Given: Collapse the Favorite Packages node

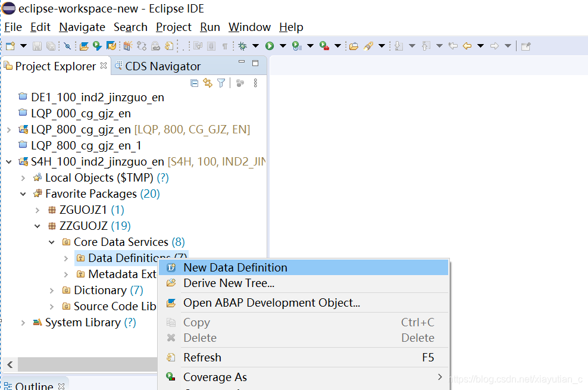Looking at the screenshot, I should coord(23,194).
